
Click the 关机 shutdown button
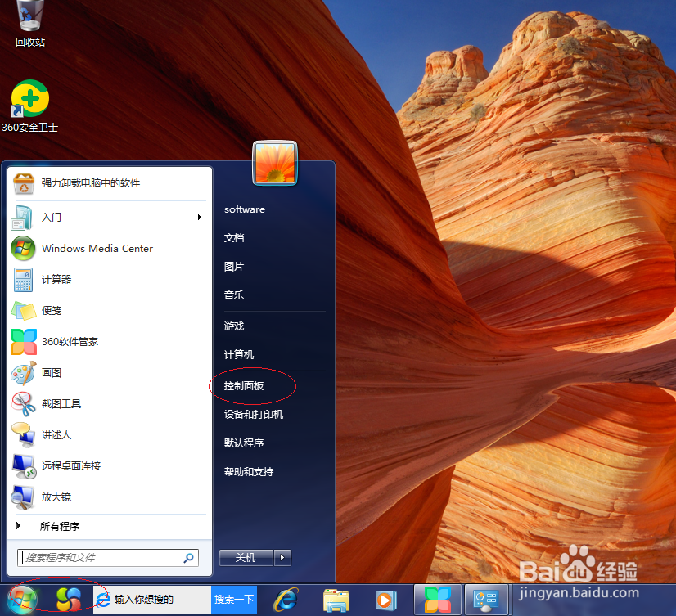click(245, 557)
